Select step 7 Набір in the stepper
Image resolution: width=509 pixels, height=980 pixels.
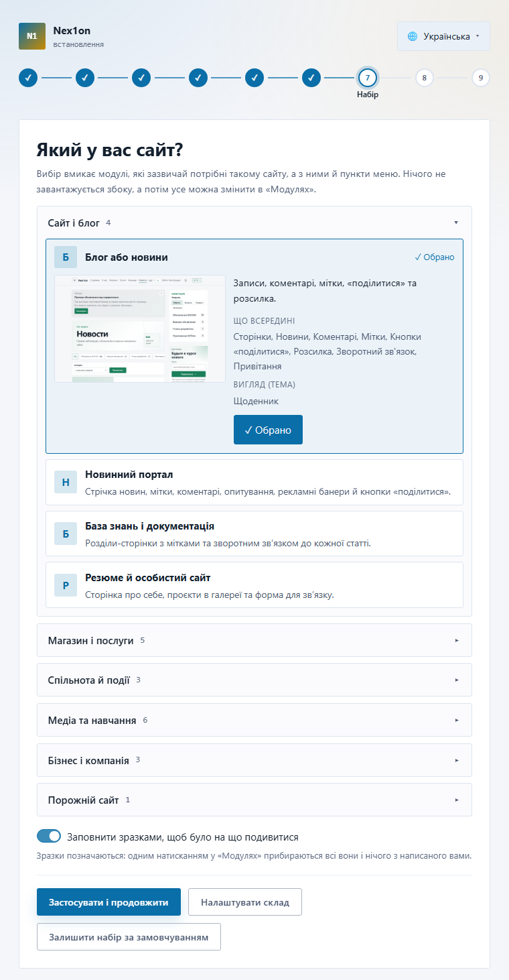pyautogui.click(x=368, y=78)
